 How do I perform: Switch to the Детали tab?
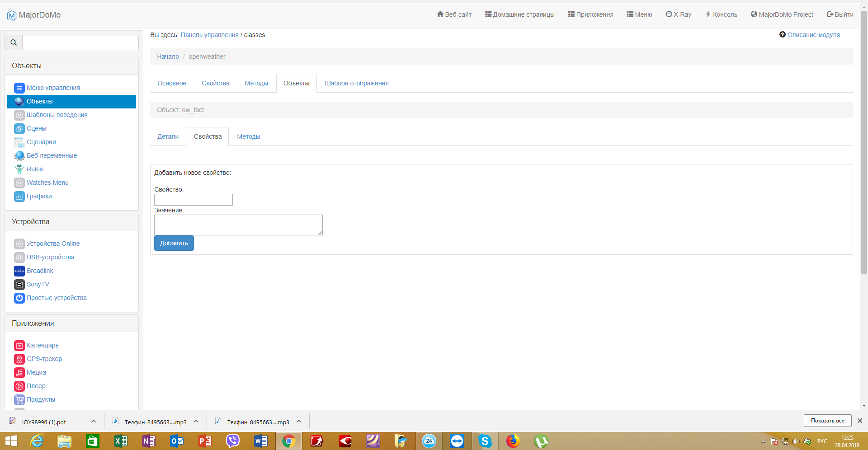pyautogui.click(x=168, y=136)
